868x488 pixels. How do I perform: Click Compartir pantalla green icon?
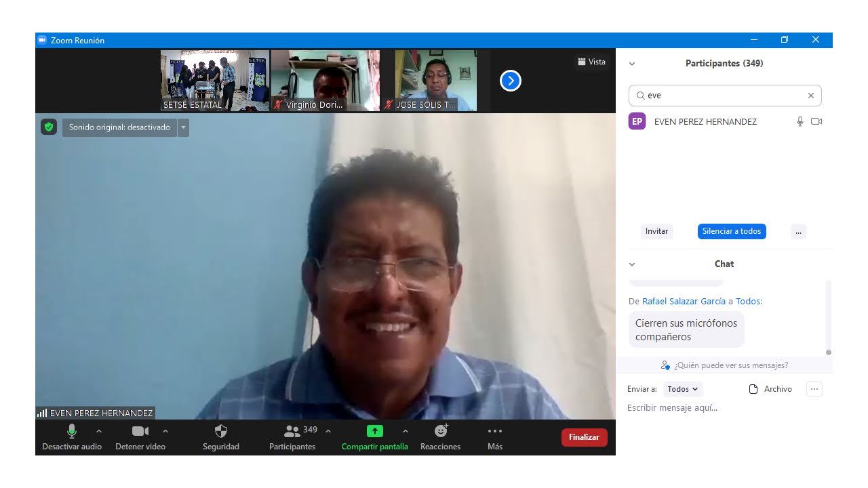coord(374,431)
